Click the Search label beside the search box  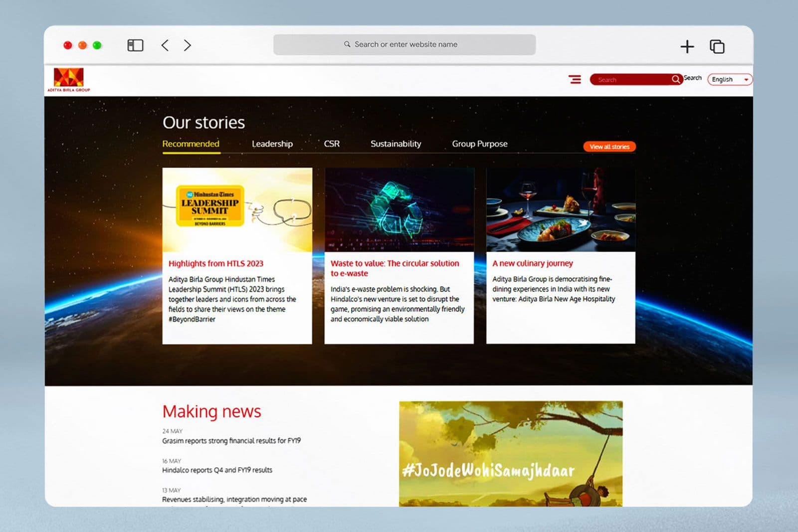[692, 78]
